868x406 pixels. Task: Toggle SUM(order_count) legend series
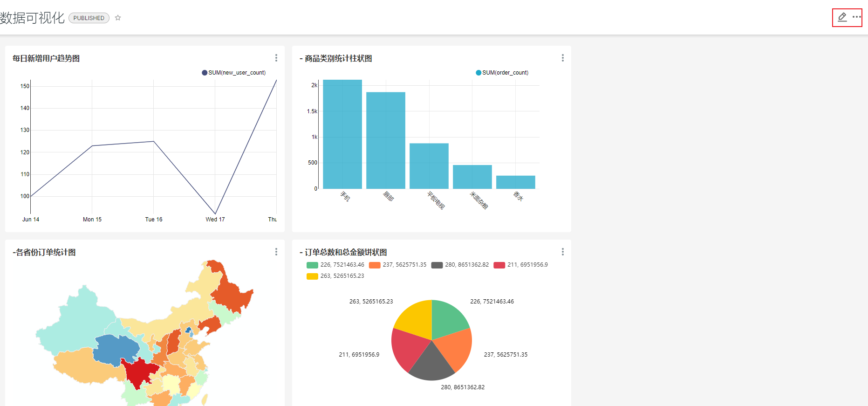click(502, 73)
